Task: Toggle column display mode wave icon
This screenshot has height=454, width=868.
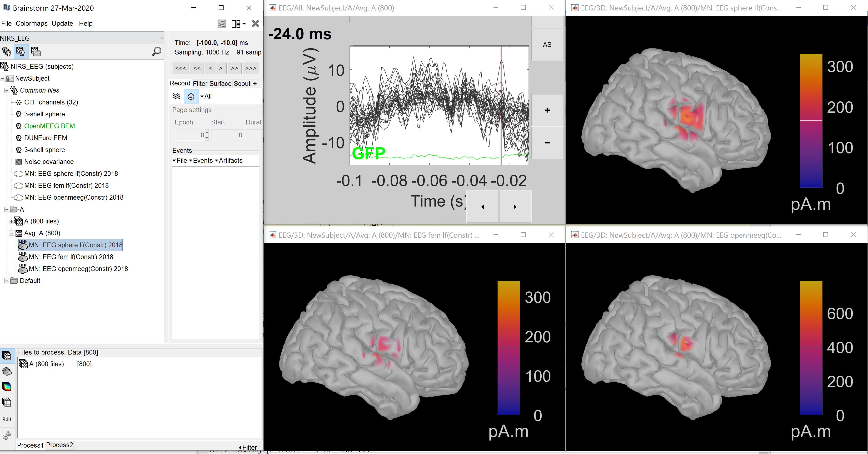Action: click(x=176, y=96)
